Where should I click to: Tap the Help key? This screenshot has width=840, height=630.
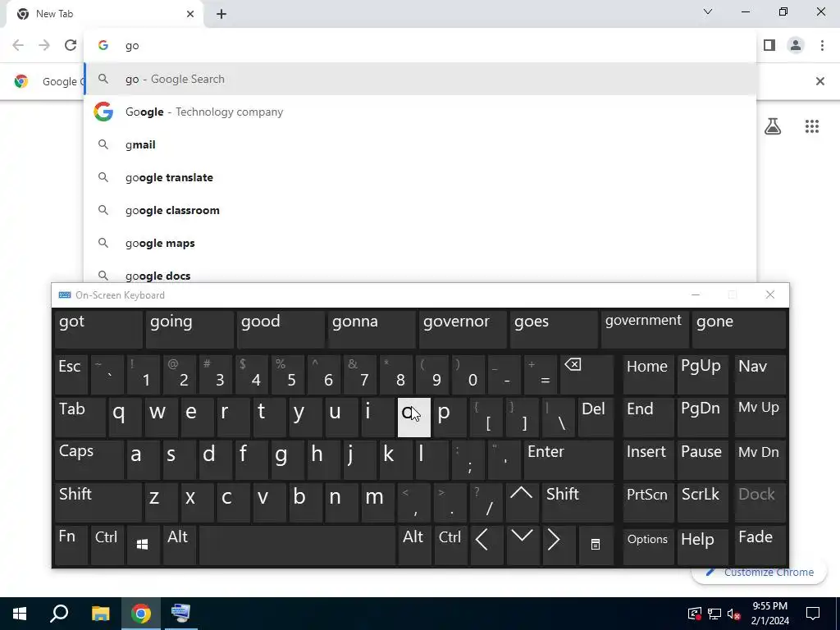pyautogui.click(x=702, y=545)
